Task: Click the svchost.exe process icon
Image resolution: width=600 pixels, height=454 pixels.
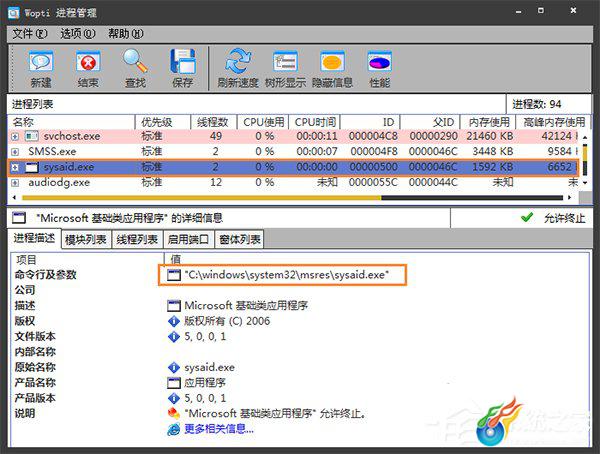Action: point(32,136)
